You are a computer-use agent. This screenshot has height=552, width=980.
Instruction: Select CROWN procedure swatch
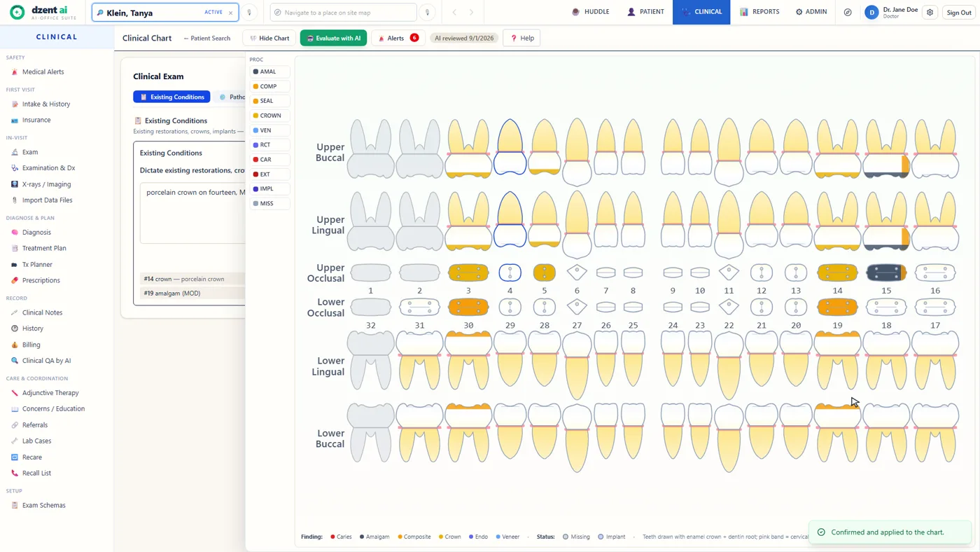269,116
